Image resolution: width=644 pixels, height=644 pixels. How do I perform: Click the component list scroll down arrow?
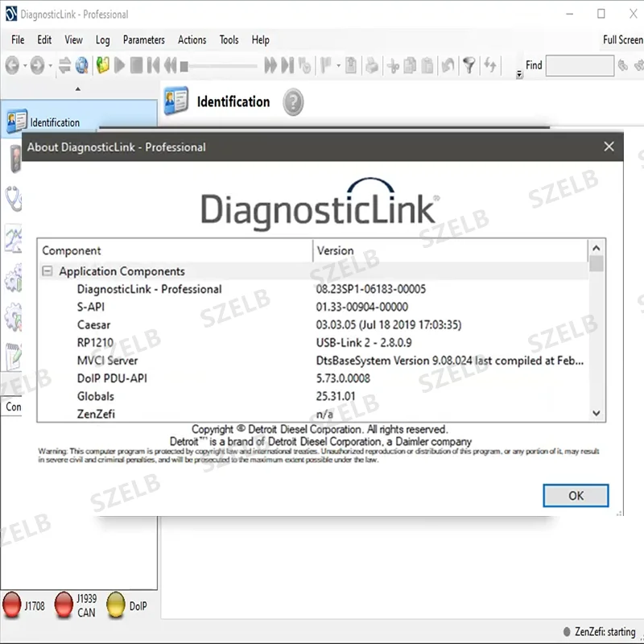pyautogui.click(x=597, y=413)
